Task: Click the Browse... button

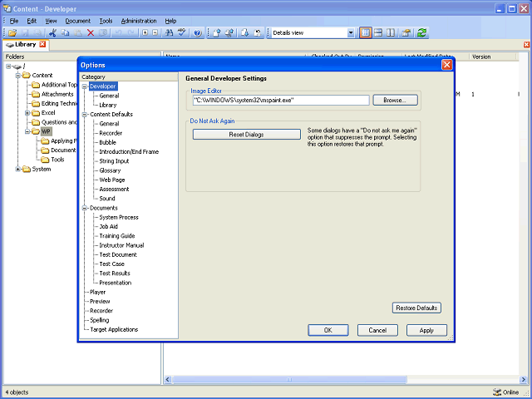Action: (x=396, y=100)
